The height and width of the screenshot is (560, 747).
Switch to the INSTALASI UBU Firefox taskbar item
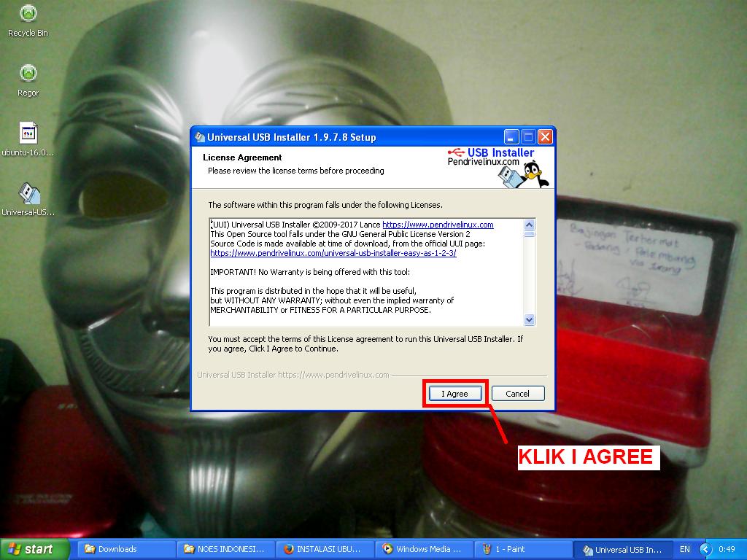coord(325,549)
